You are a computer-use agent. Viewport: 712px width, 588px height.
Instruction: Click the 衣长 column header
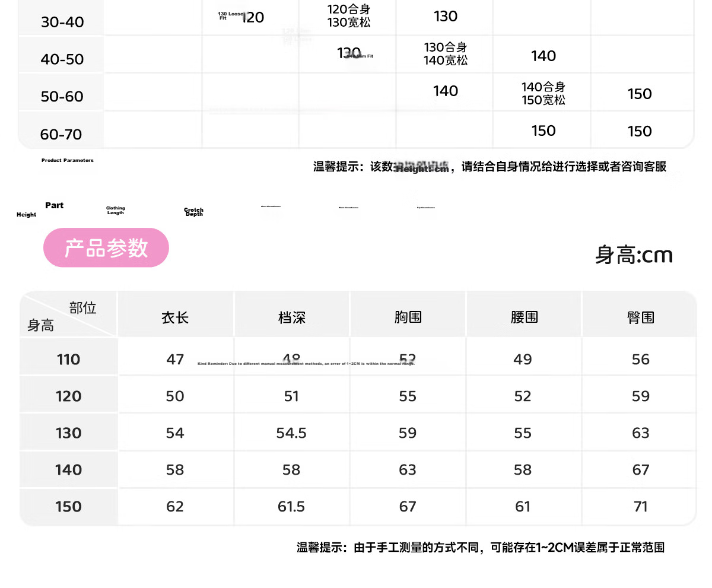[x=175, y=317]
